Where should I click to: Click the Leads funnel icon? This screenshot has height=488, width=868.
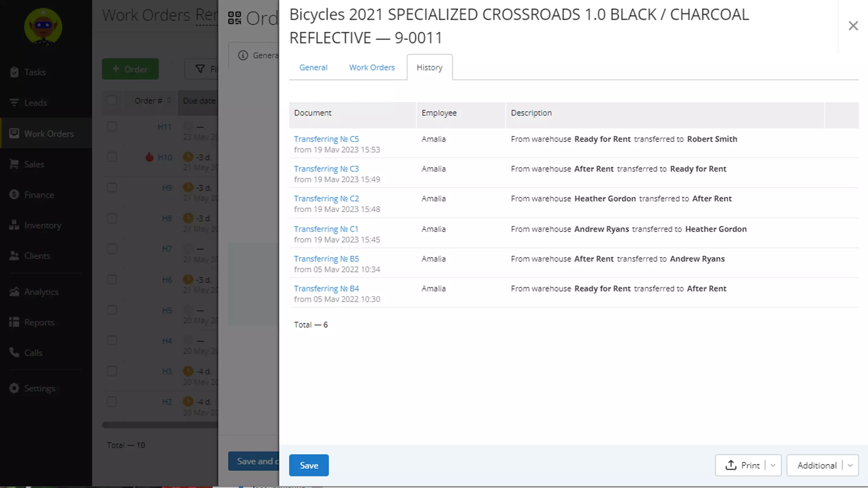(14, 102)
